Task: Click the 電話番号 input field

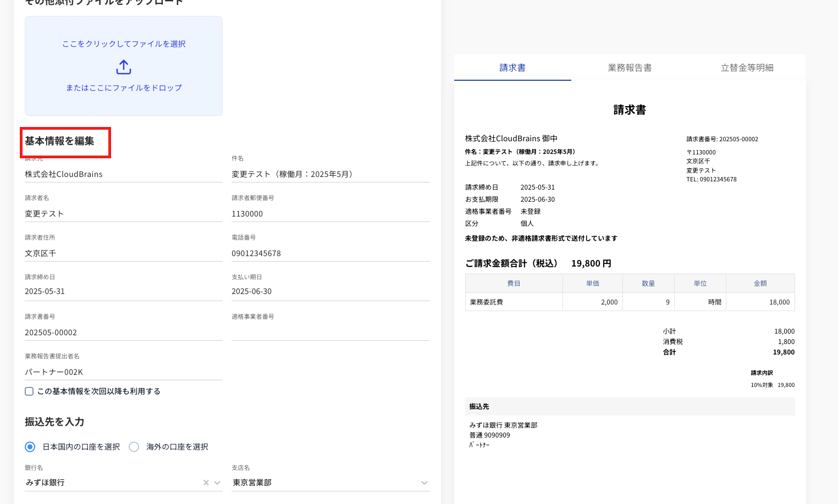Action: click(x=330, y=253)
